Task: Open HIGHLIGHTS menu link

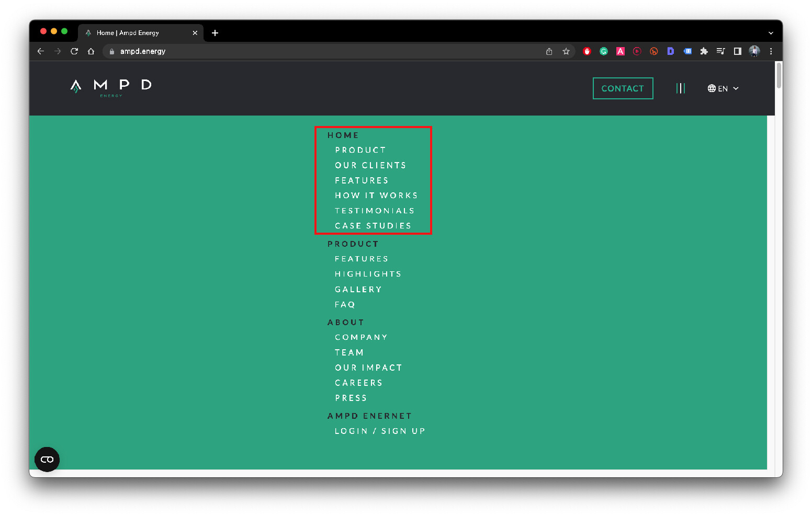Action: pos(368,274)
